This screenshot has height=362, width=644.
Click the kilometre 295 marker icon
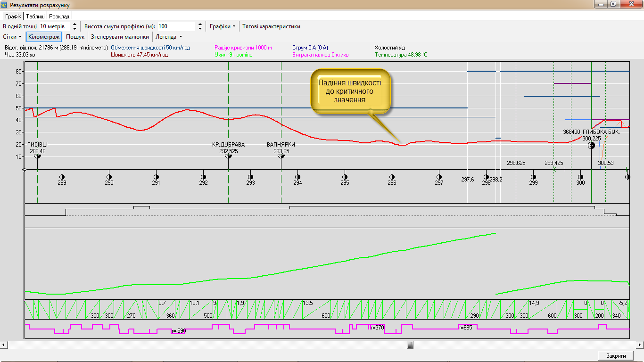345,177
